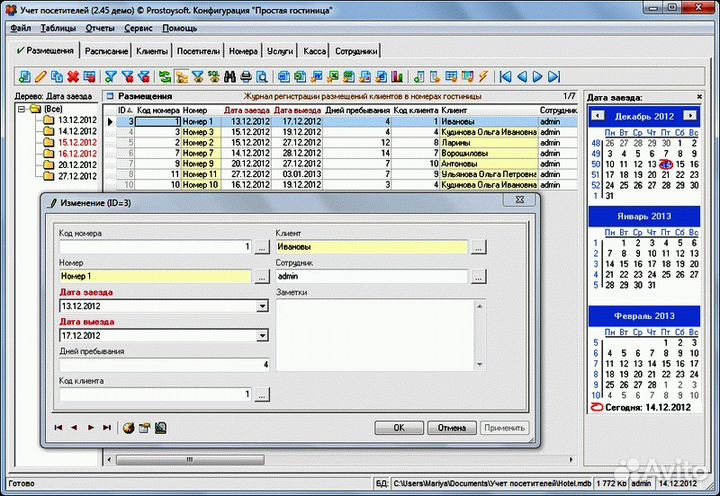Click the green refresh icon in toolbar
720x496 pixels.
165,77
